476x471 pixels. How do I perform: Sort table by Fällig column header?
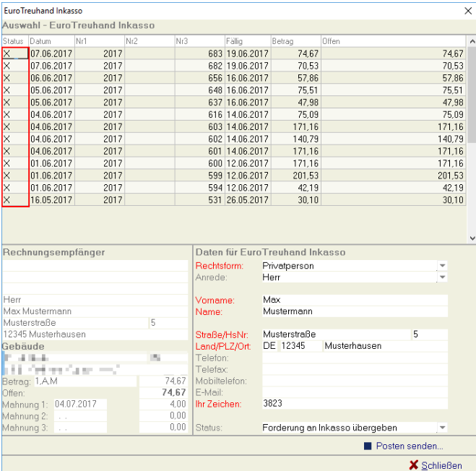tap(248, 41)
